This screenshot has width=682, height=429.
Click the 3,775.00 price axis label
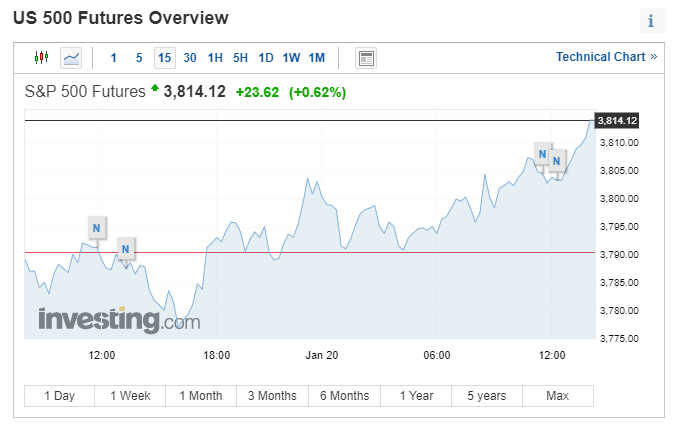pos(619,339)
